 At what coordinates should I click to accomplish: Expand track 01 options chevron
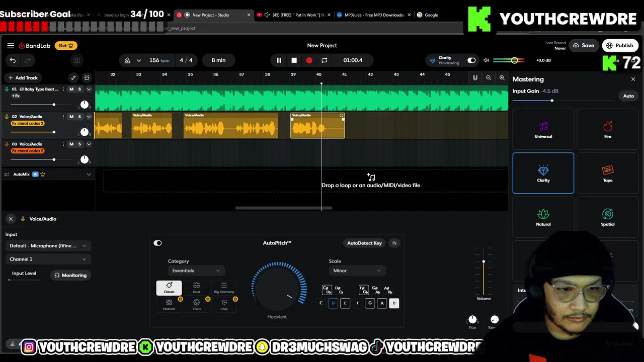[x=89, y=89]
